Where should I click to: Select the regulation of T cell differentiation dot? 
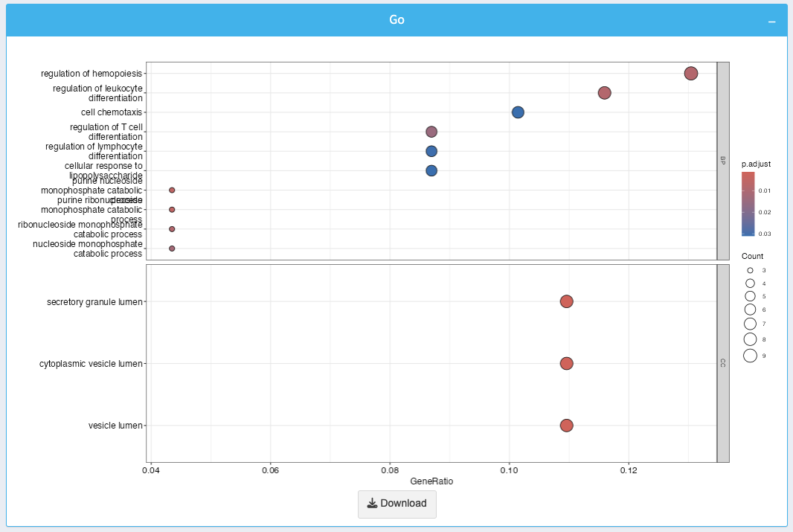tap(431, 132)
